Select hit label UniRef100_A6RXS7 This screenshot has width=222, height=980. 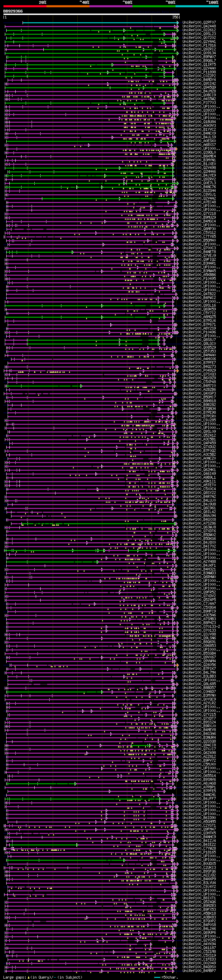(x=199, y=145)
